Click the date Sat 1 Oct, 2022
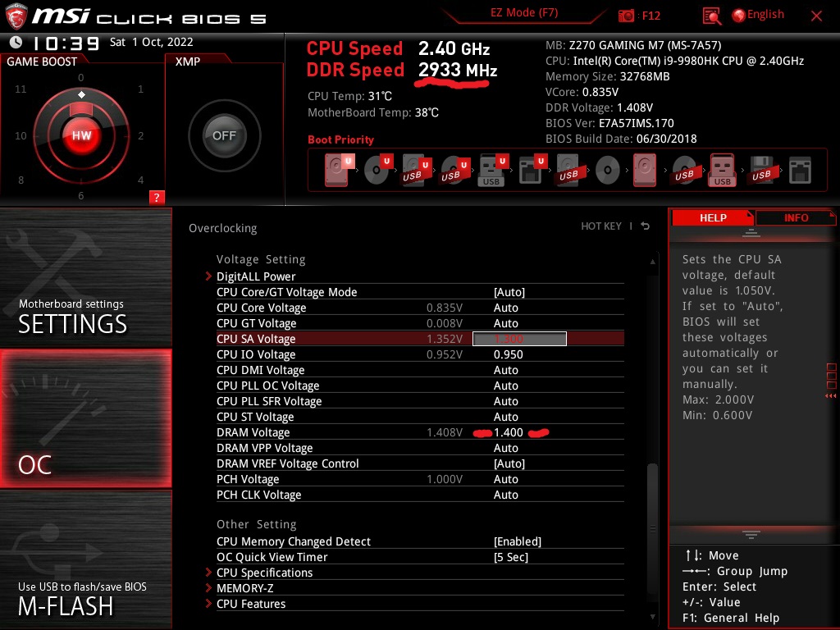This screenshot has height=630, width=840. point(151,42)
